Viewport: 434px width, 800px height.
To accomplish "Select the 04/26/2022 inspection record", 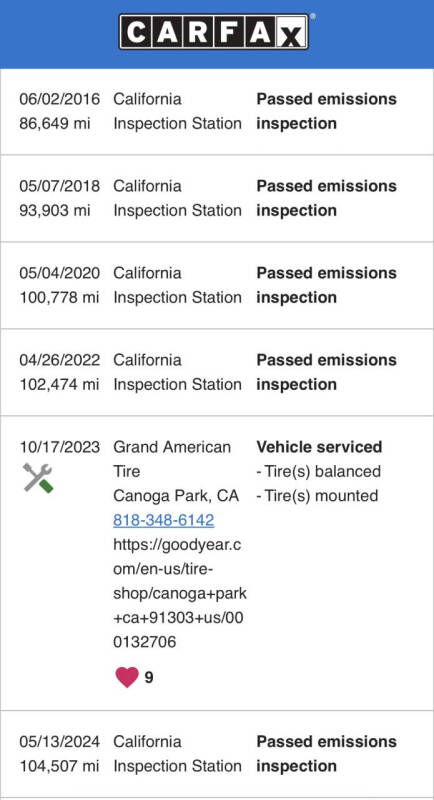I will click(217, 372).
